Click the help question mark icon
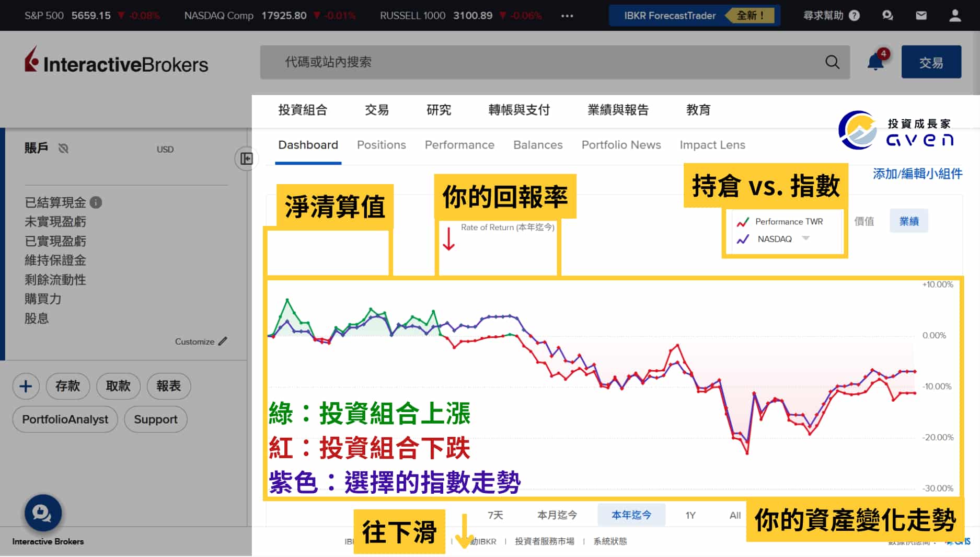The height and width of the screenshot is (557, 980). (854, 15)
